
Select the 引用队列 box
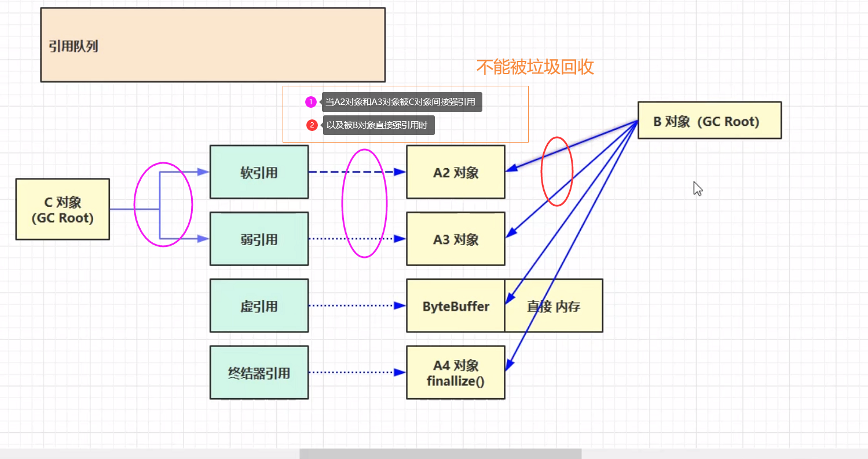(213, 45)
